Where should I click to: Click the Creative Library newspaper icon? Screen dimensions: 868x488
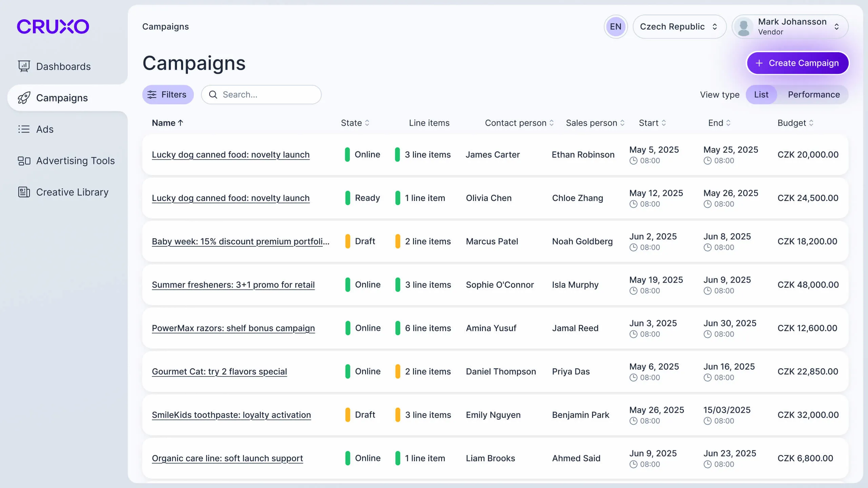pyautogui.click(x=24, y=192)
